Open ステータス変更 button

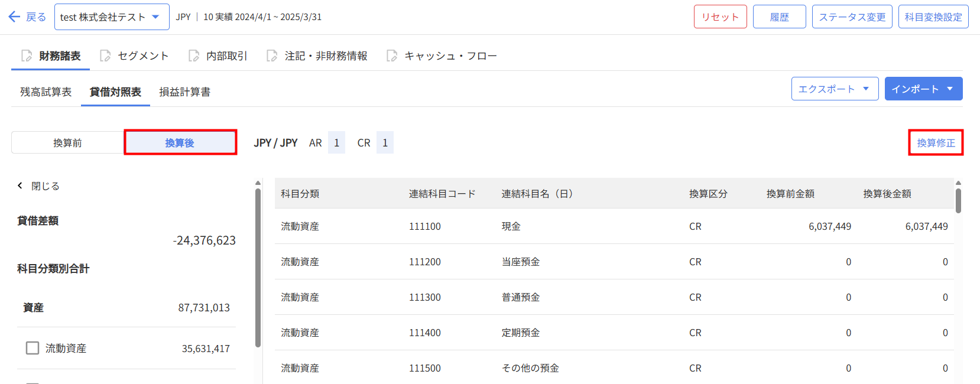[x=852, y=17]
